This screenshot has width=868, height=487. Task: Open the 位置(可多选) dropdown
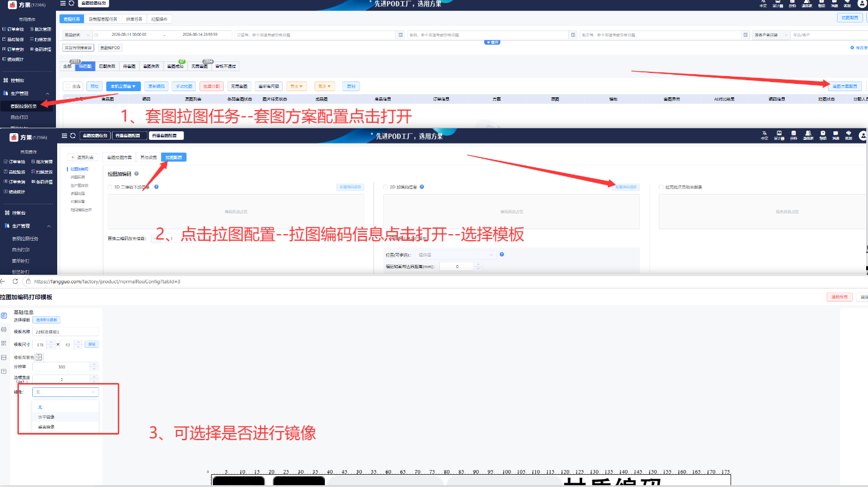click(455, 255)
